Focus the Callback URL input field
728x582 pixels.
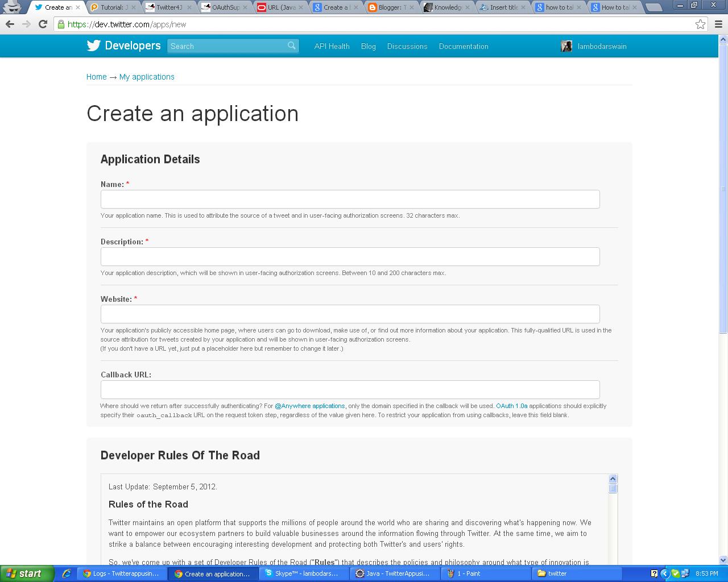[350, 389]
